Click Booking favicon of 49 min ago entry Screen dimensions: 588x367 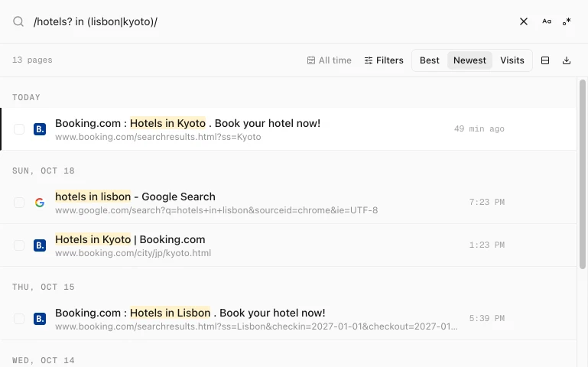[x=40, y=129]
